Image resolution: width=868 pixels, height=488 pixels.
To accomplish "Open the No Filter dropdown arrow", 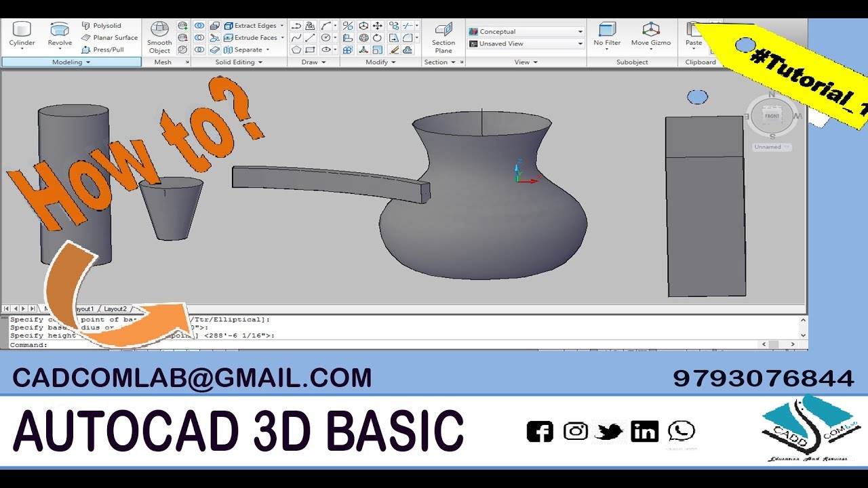I will tap(607, 50).
